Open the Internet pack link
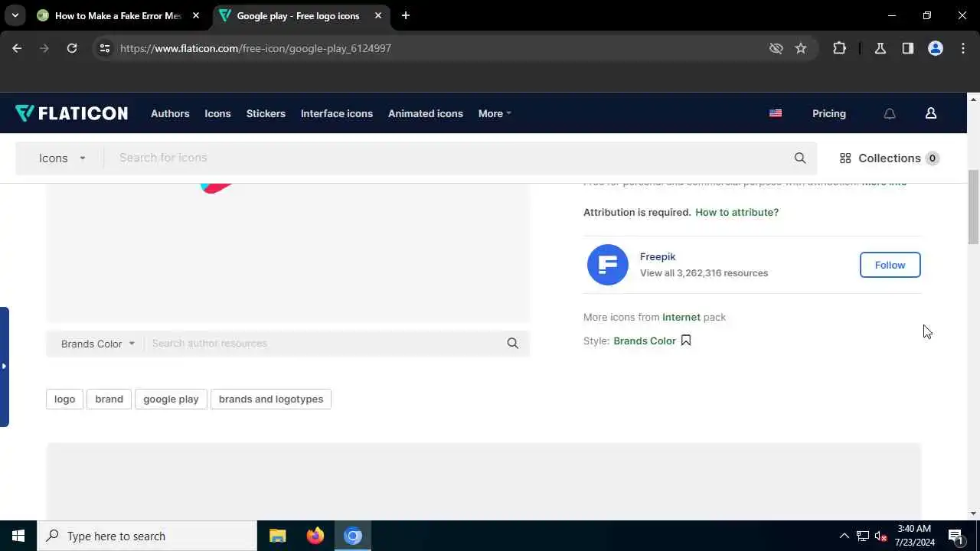The image size is (980, 551). point(681,317)
